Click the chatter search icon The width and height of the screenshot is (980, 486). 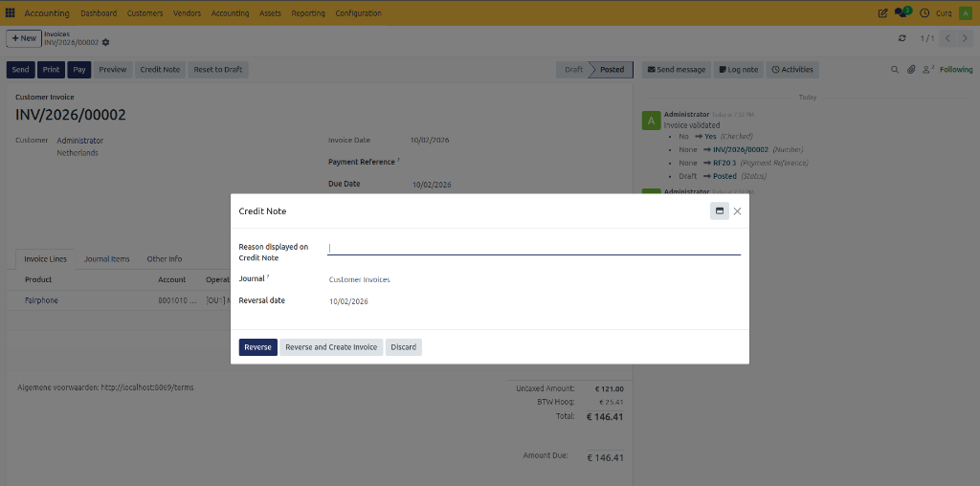pos(895,69)
